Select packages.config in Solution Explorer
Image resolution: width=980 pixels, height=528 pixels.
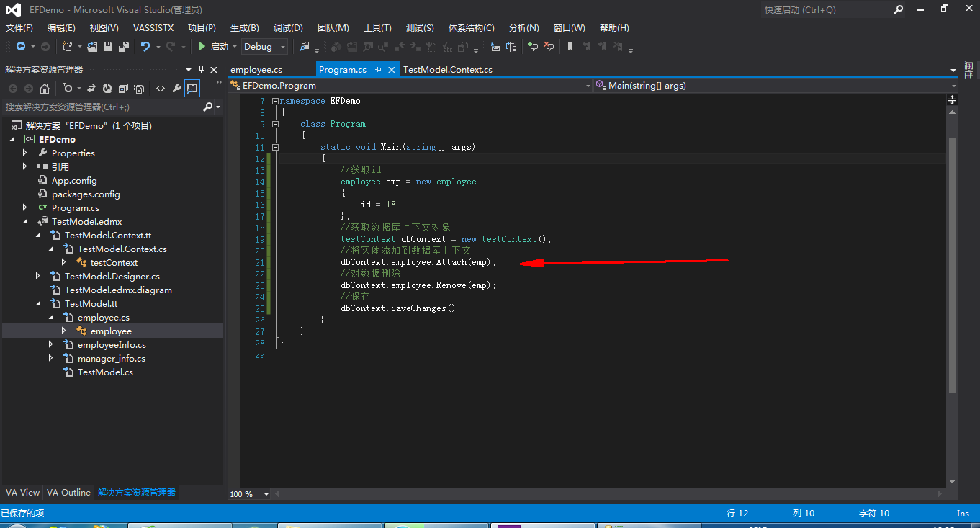[86, 194]
